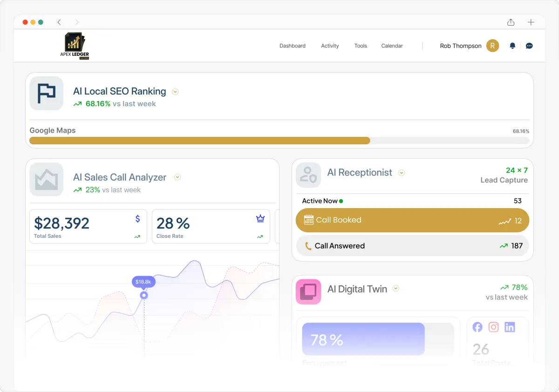The image size is (559, 392).
Task: Open a new tab with plus icon
Action: [x=531, y=22]
